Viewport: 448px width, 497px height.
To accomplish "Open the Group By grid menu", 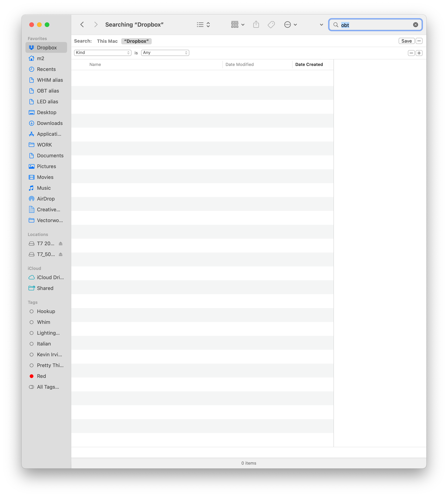I will point(237,25).
